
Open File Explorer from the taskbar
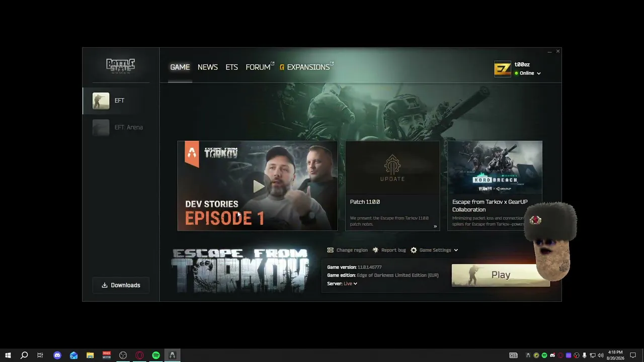pos(90,355)
